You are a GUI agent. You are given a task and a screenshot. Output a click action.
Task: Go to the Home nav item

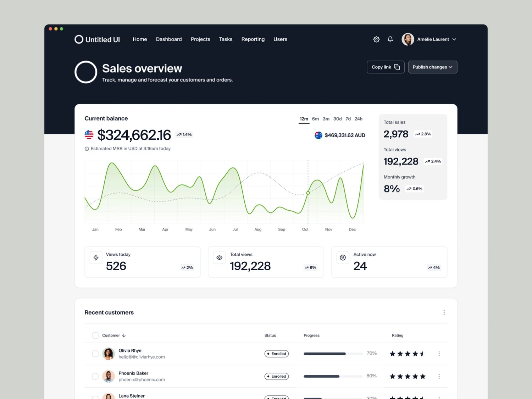click(140, 39)
